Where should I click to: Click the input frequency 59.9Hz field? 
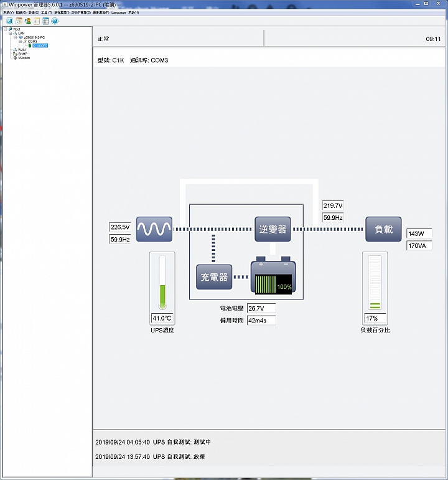120,240
